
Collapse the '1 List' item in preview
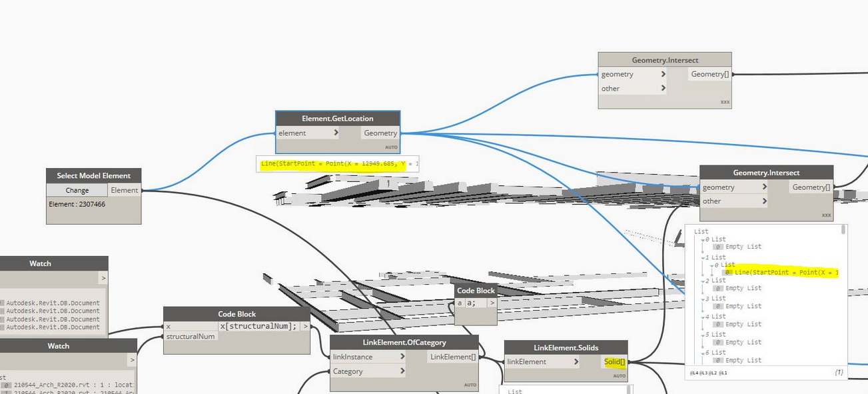[x=702, y=257]
